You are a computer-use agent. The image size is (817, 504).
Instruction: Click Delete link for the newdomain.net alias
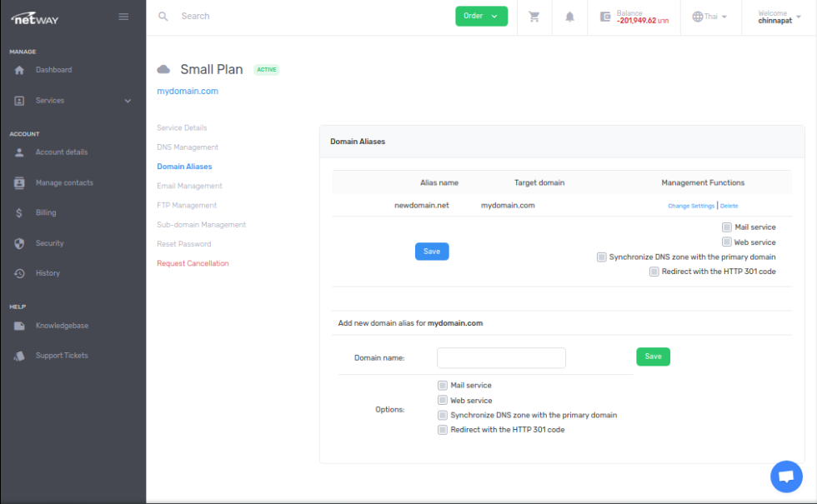(x=729, y=206)
